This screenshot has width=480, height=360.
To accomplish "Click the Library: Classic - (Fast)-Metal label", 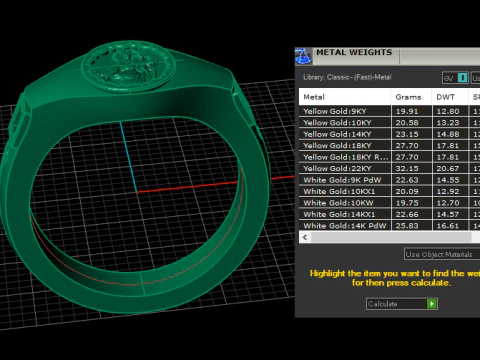I will [x=347, y=77].
